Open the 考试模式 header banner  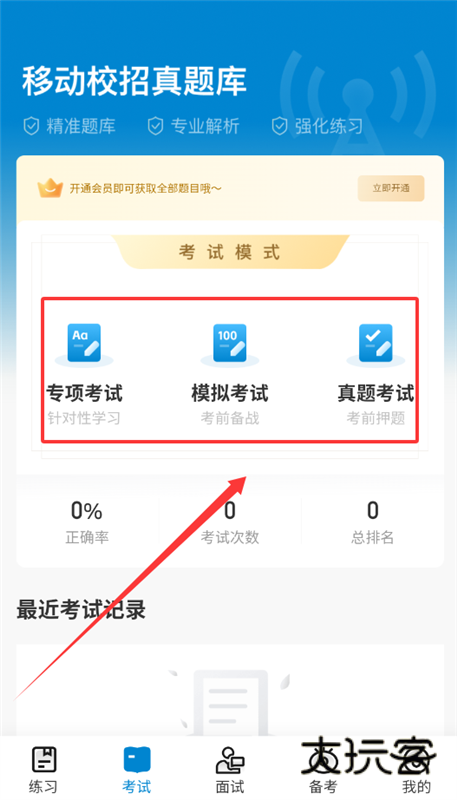point(230,252)
